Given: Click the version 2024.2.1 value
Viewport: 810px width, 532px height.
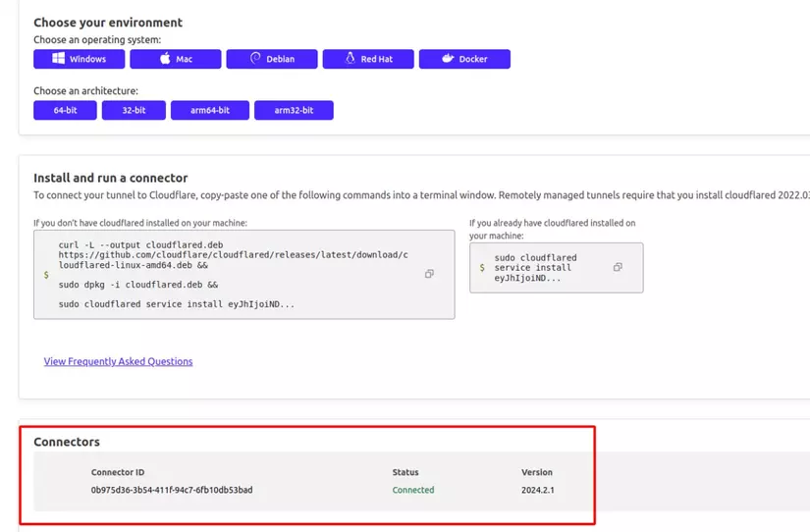Looking at the screenshot, I should [538, 490].
